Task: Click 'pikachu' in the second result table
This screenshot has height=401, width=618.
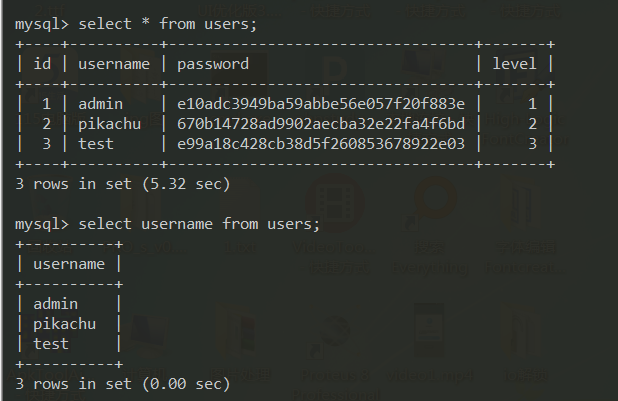Action: tap(65, 324)
